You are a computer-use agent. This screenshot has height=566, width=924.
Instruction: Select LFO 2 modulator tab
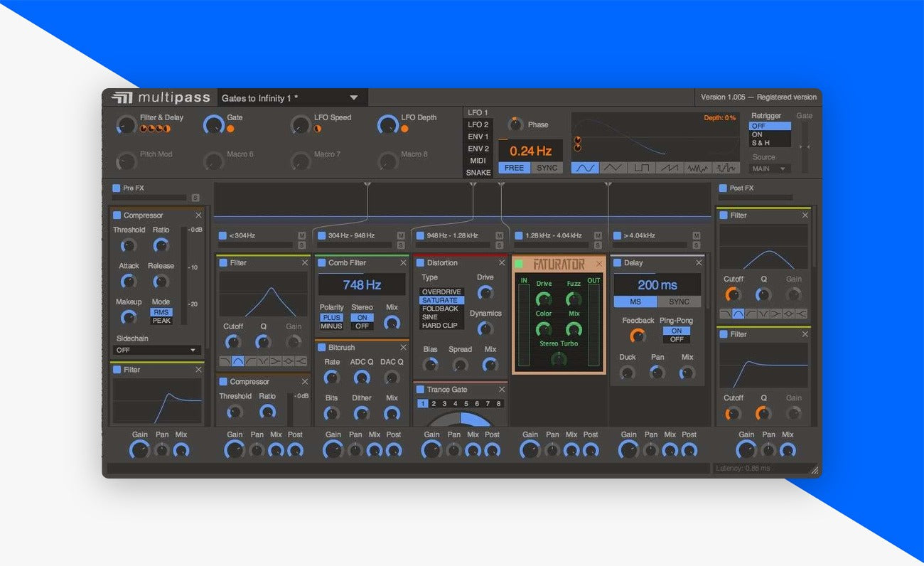[478, 124]
